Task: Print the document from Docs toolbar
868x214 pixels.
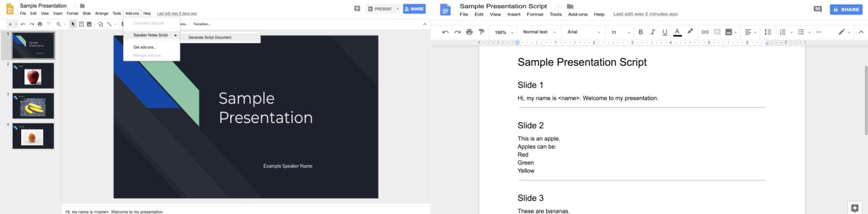Action: point(469,32)
